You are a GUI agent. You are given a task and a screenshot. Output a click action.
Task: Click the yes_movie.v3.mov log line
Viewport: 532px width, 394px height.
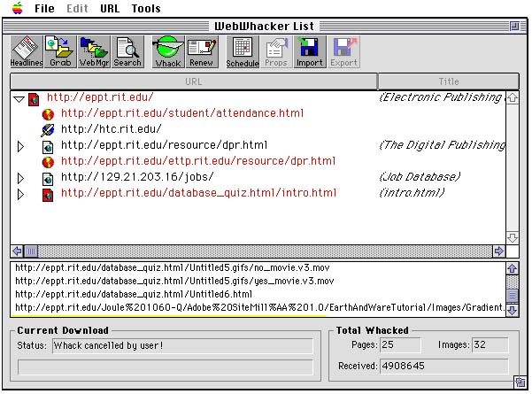[x=174, y=281]
